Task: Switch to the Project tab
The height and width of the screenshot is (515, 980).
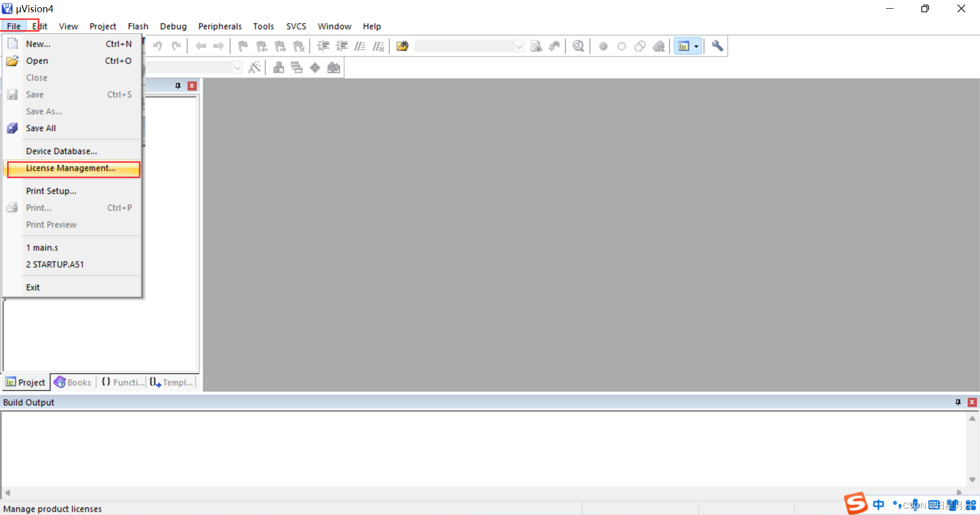Action: (x=26, y=382)
